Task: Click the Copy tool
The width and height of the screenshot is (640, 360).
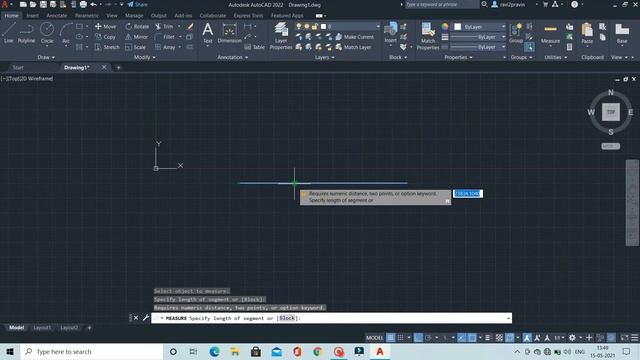Action: (106, 37)
